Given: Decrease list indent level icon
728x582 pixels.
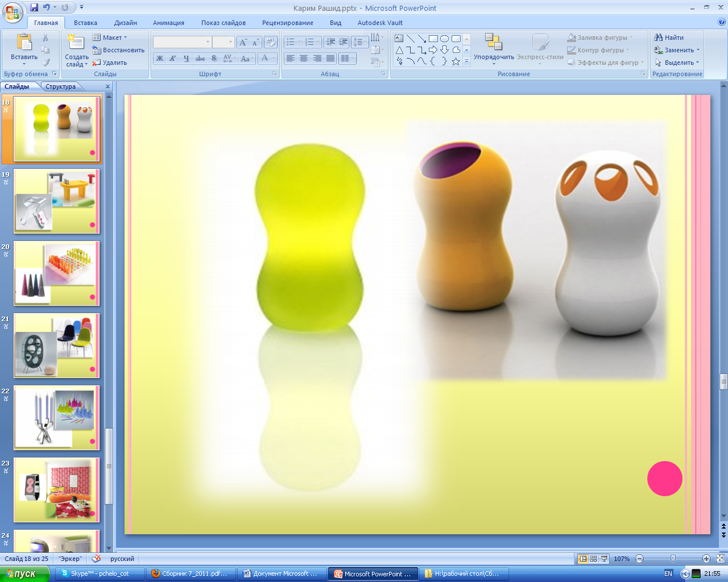Looking at the screenshot, I should (330, 42).
